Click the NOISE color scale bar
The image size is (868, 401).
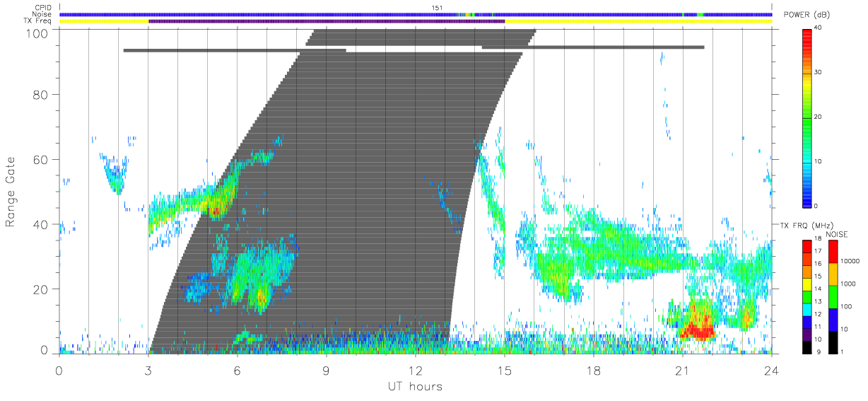pyautogui.click(x=833, y=296)
